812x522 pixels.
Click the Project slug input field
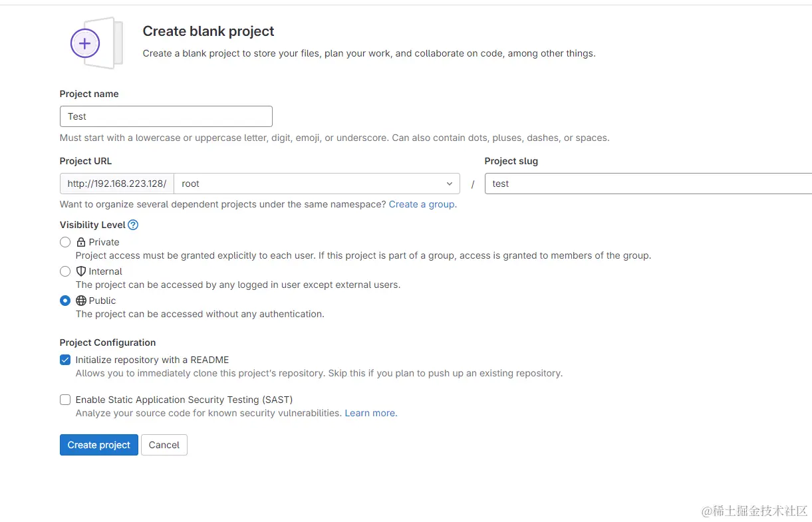click(x=648, y=184)
